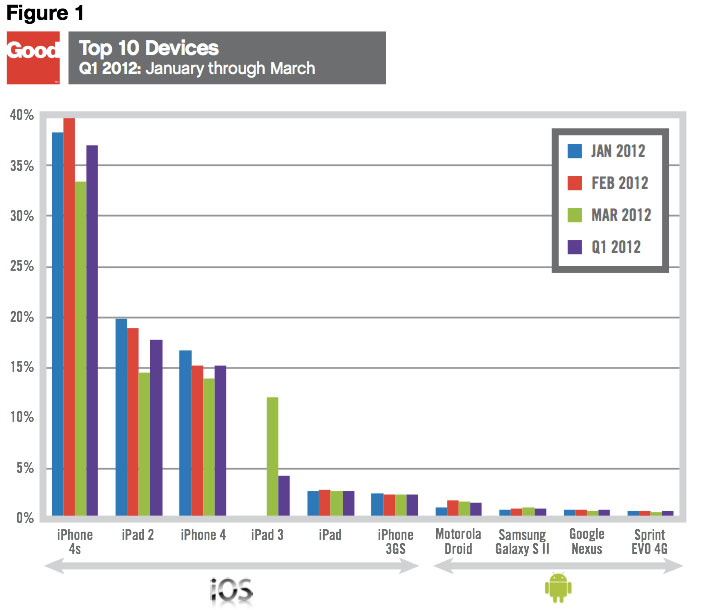This screenshot has width=702, height=610.
Task: Click the green March bar for iPad 2
Action: click(144, 444)
